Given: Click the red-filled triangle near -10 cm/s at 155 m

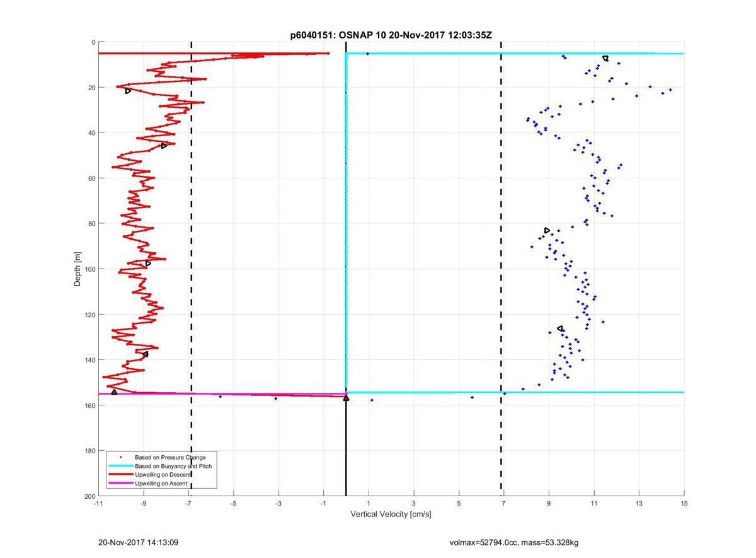Looking at the screenshot, I should pos(114,392).
